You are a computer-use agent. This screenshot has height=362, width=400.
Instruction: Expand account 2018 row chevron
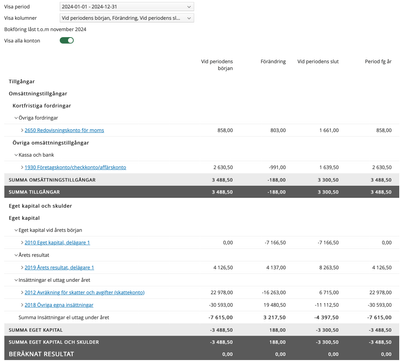click(x=22, y=305)
